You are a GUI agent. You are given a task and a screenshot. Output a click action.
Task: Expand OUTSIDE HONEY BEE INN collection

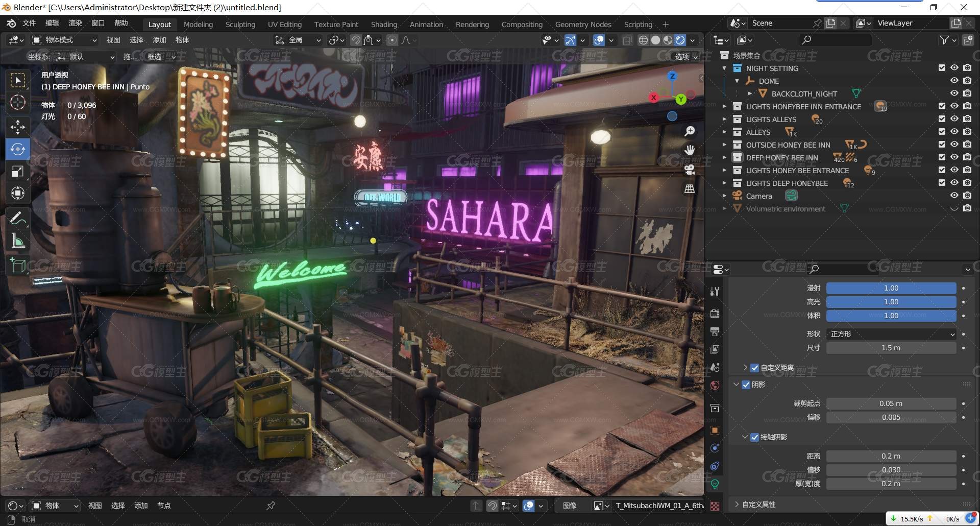(724, 145)
